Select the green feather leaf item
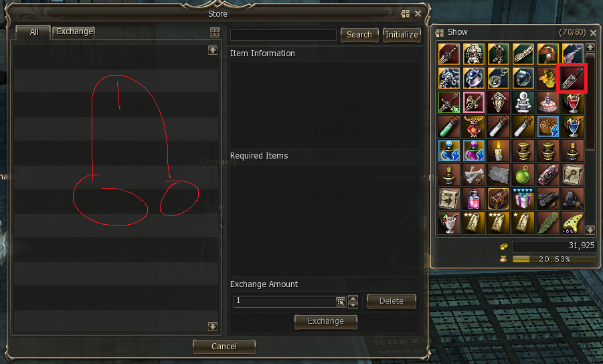The image size is (603, 364). pos(547,223)
